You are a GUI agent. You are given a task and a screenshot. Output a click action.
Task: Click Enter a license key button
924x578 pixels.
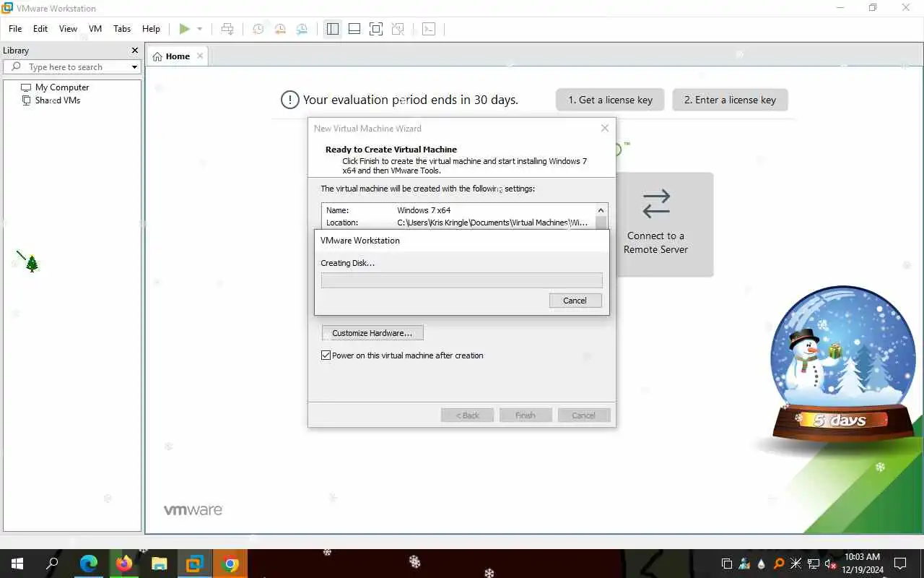pyautogui.click(x=730, y=100)
